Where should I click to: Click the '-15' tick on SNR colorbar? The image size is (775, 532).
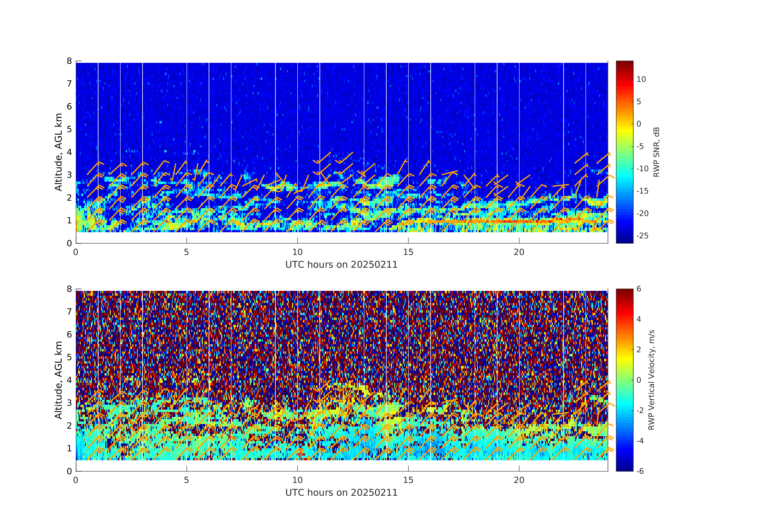pos(642,191)
